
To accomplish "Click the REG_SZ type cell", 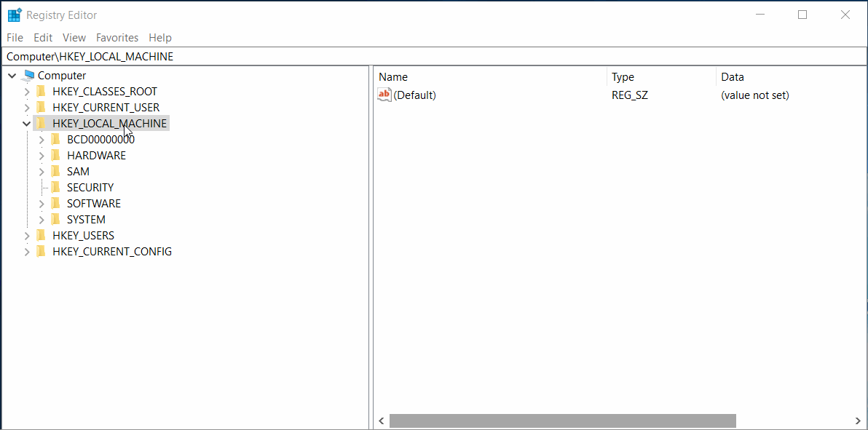I will coord(629,95).
